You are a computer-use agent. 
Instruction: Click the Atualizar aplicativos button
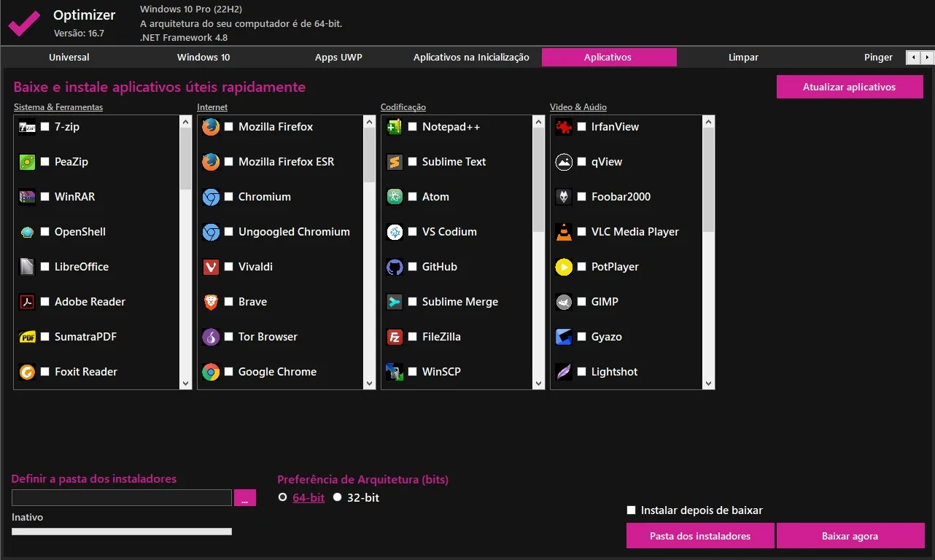[850, 87]
